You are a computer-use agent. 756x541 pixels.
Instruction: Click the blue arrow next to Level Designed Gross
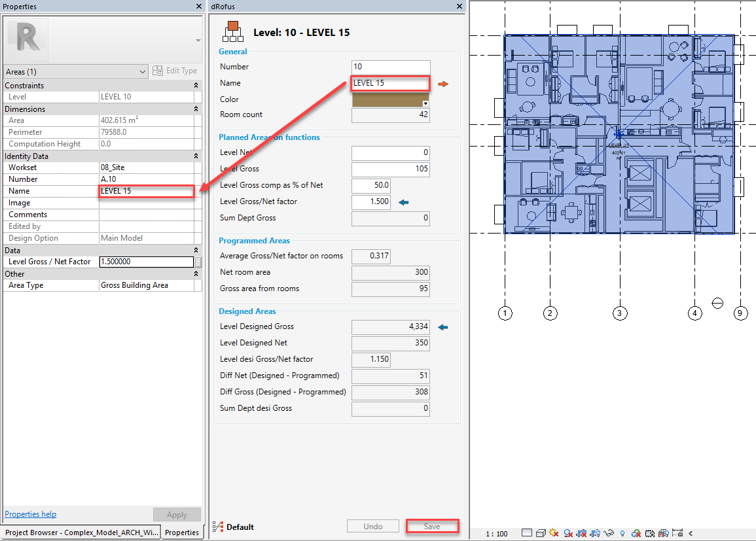[x=442, y=327]
